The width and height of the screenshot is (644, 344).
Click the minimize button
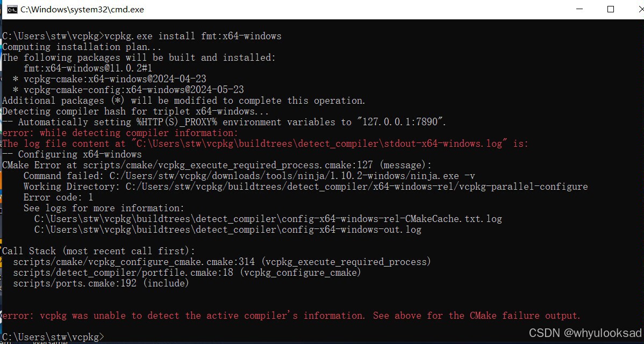(578, 9)
